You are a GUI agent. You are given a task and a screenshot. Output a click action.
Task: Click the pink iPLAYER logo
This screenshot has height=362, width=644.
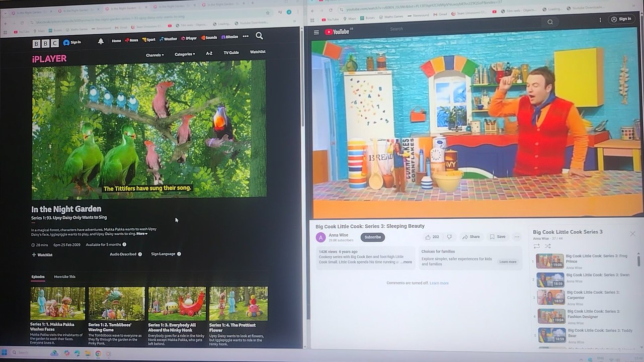tap(49, 59)
